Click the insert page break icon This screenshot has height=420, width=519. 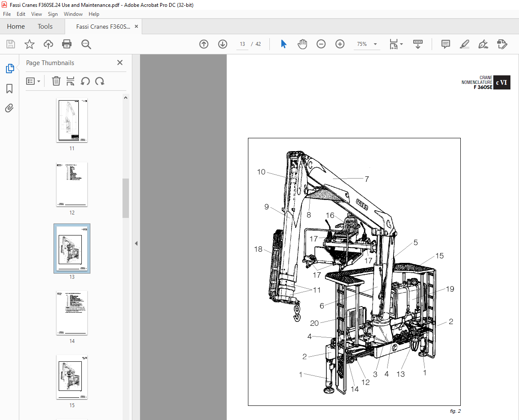[71, 81]
